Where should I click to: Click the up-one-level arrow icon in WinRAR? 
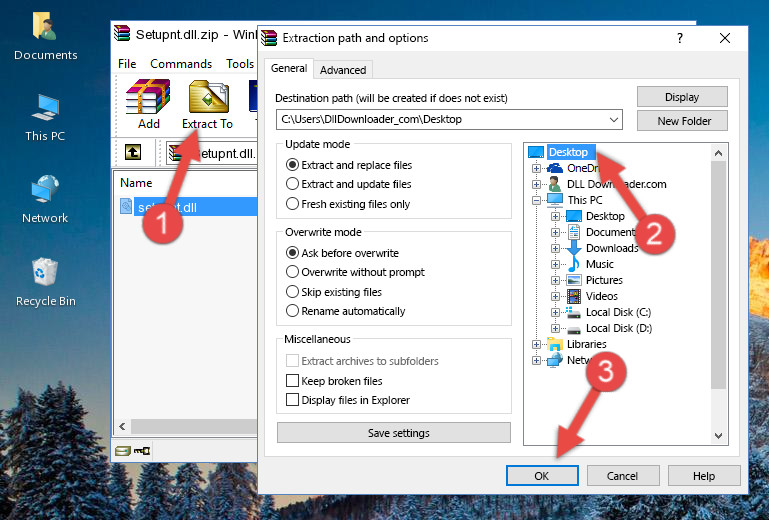point(133,152)
